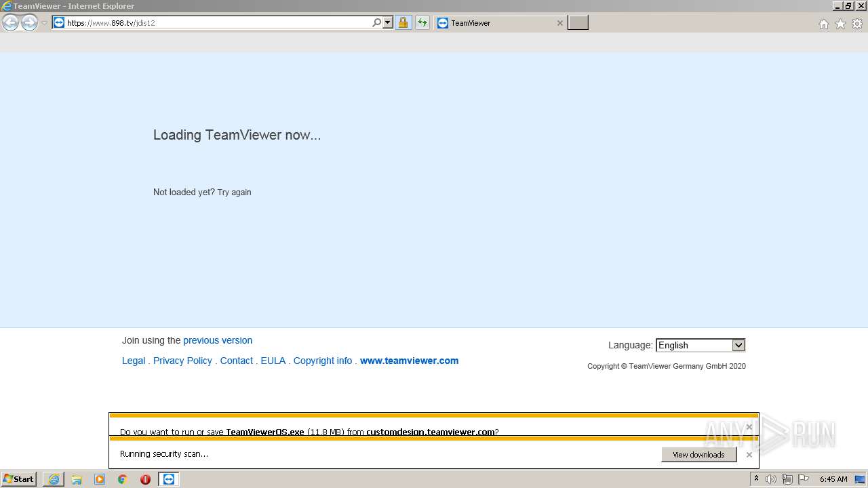868x488 pixels.
Task: Close the TeamViewer tab
Action: (559, 22)
